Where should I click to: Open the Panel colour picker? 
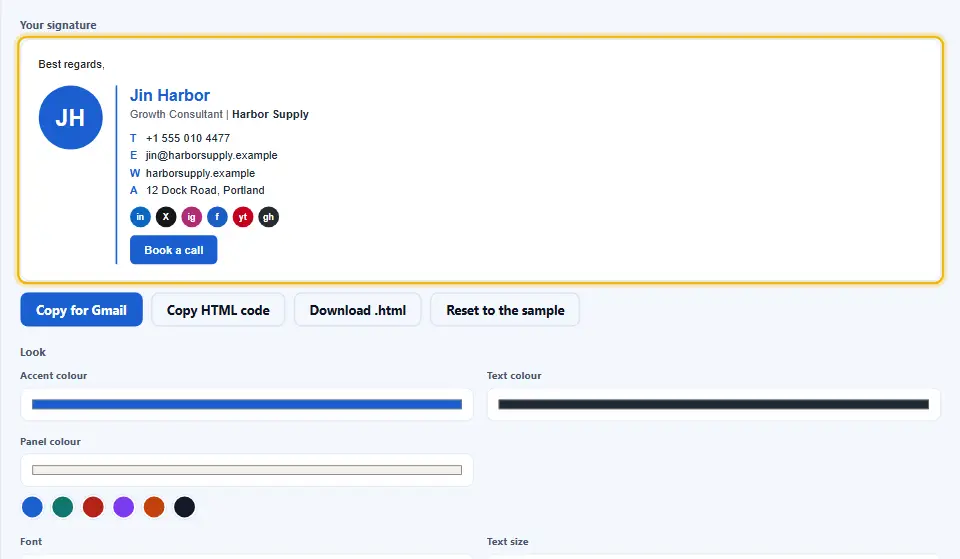click(247, 470)
